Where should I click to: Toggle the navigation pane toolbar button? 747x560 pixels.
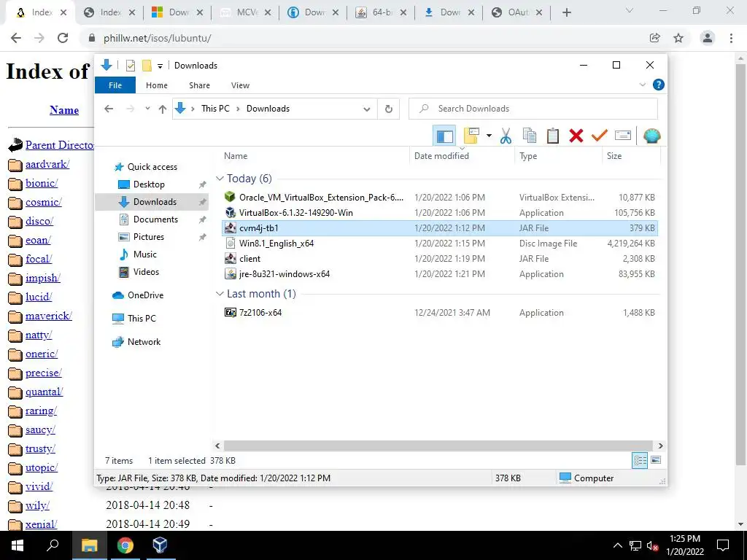[x=444, y=136]
